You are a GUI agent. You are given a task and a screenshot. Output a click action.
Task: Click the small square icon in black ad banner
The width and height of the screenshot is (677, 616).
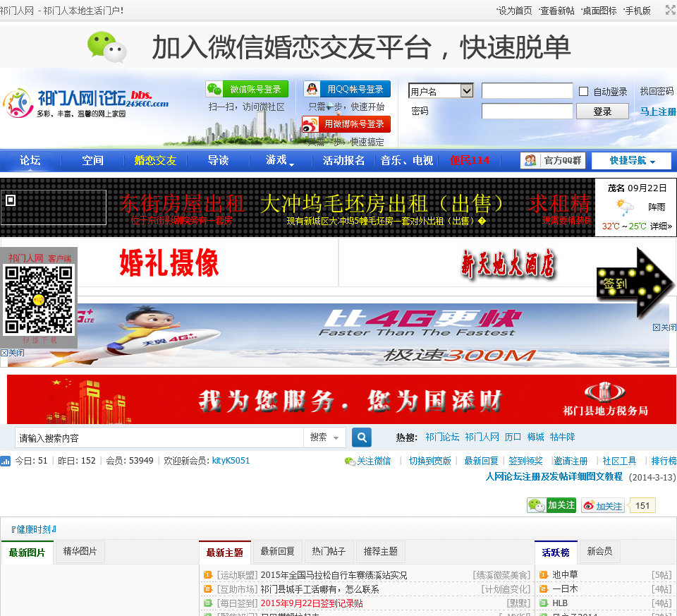coord(11,200)
